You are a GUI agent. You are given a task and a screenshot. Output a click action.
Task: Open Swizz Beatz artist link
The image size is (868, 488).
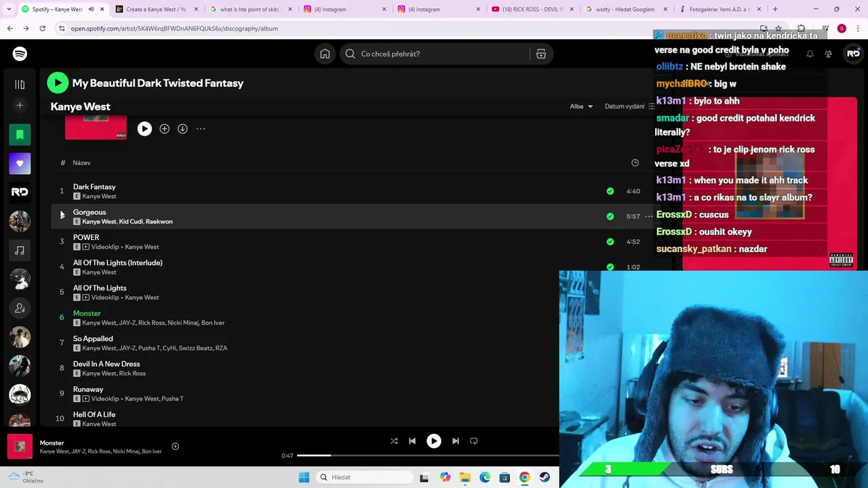(x=195, y=348)
